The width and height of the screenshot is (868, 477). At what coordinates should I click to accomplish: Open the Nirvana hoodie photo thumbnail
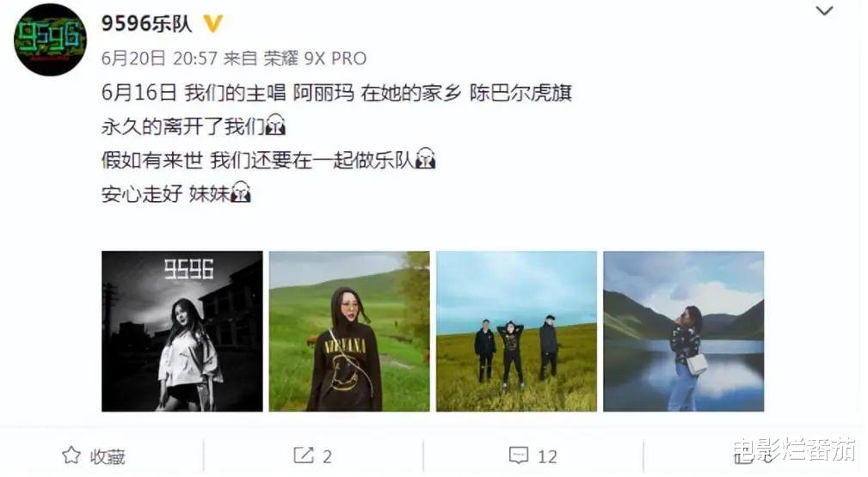(x=349, y=332)
